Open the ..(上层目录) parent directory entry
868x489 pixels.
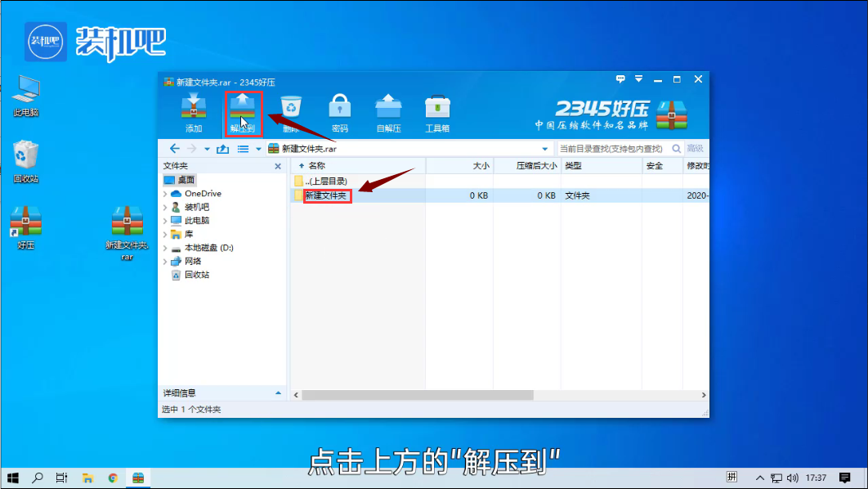(325, 181)
